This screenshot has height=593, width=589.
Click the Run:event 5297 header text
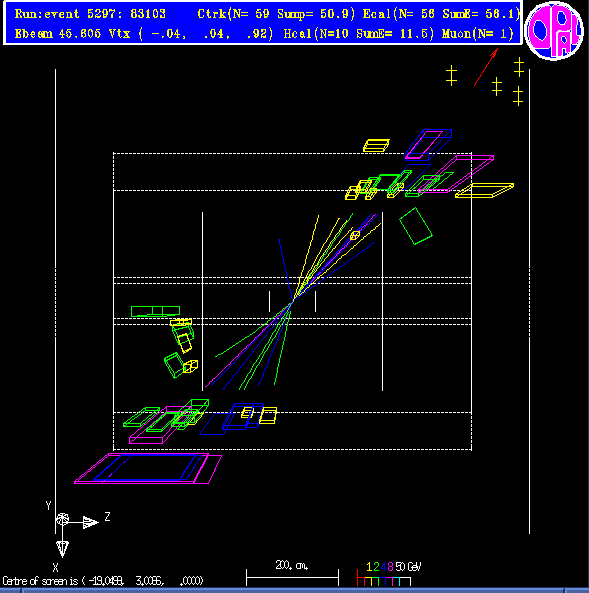[x=90, y=14]
